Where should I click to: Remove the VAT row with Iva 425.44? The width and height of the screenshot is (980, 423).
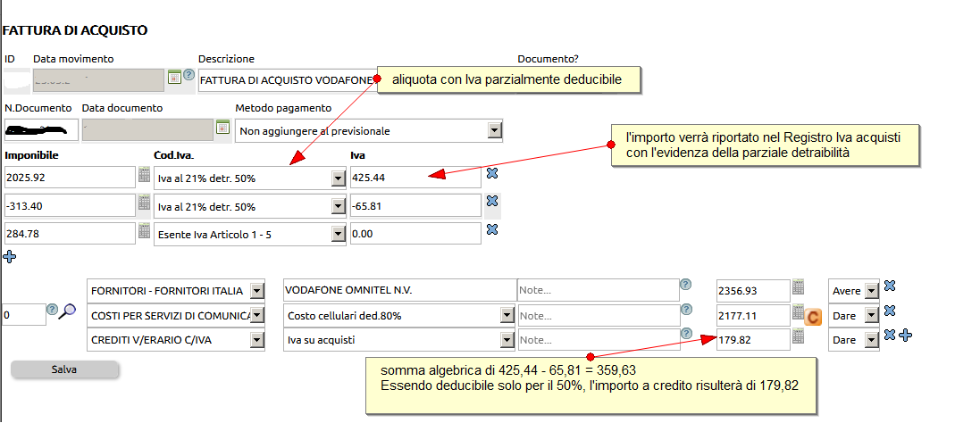pyautogui.click(x=492, y=173)
